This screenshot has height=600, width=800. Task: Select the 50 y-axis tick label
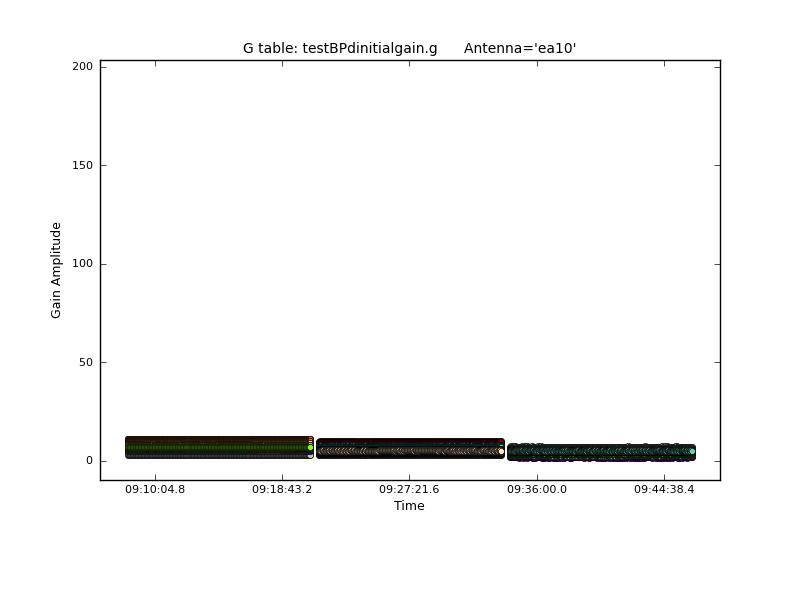(85, 362)
